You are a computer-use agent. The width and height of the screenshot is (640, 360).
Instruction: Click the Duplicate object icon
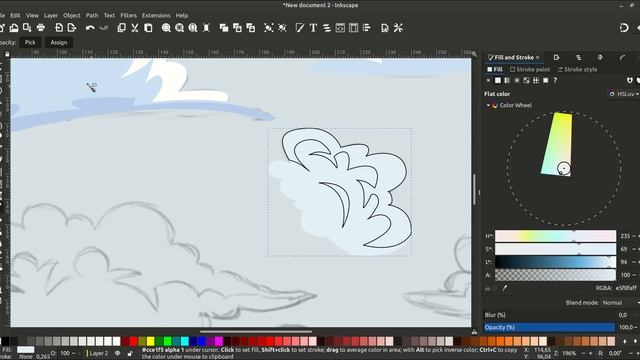coord(224,28)
